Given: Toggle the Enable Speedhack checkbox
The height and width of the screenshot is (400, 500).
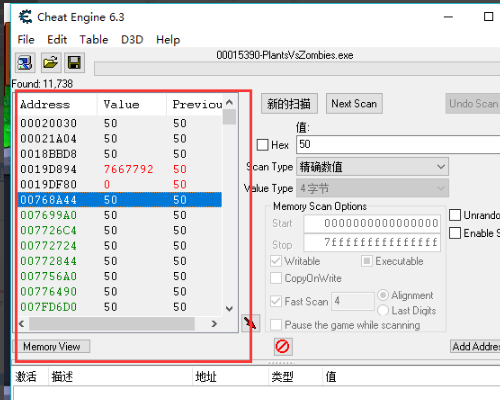Looking at the screenshot, I should [x=455, y=233].
